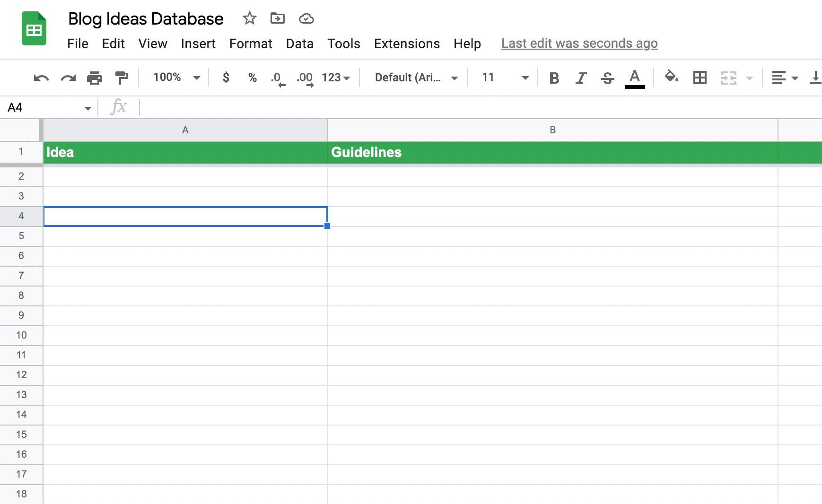Open the Borders grid icon
The image size is (822, 504).
point(700,78)
